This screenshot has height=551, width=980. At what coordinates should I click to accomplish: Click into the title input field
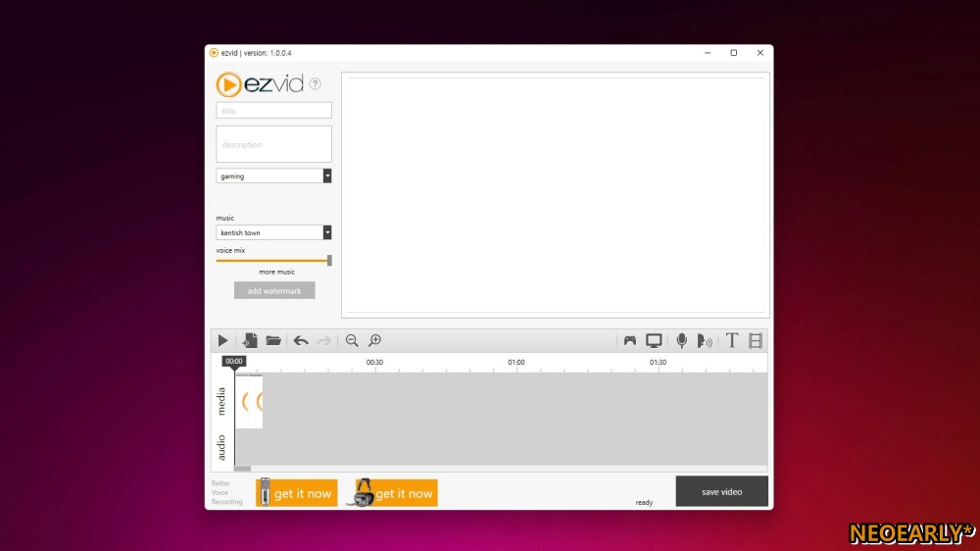273,111
